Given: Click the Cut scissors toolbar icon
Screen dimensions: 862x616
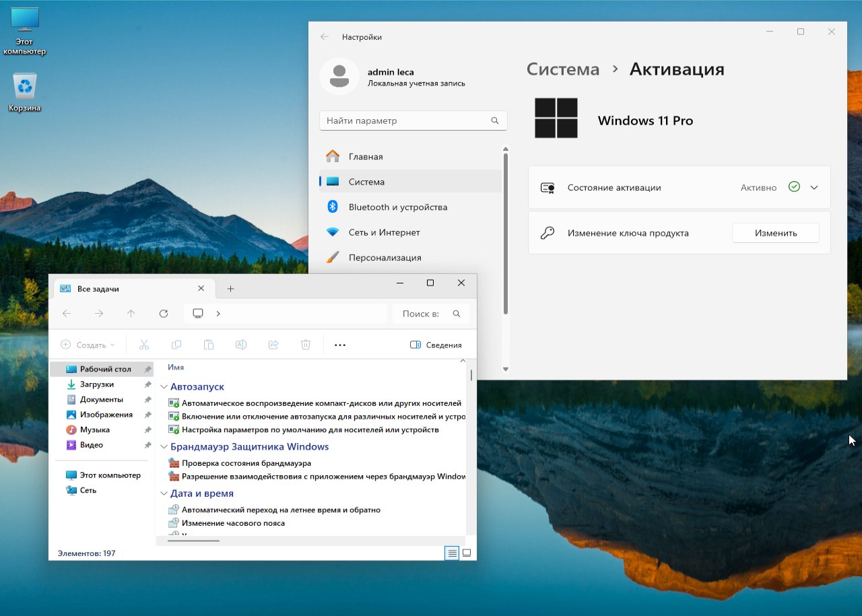Looking at the screenshot, I should point(144,345).
